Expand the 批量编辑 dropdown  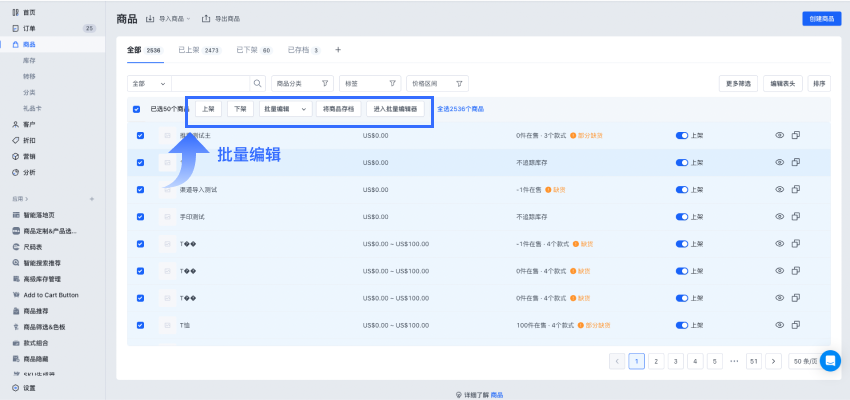(286, 109)
